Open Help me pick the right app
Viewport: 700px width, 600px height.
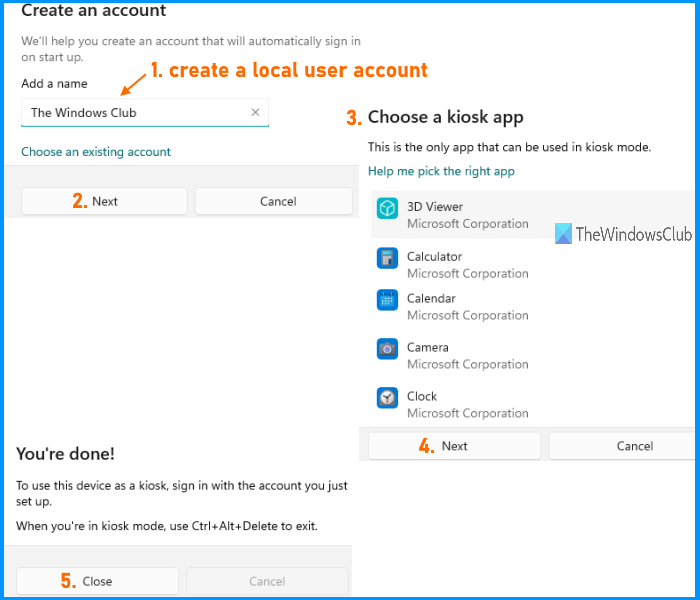(441, 171)
